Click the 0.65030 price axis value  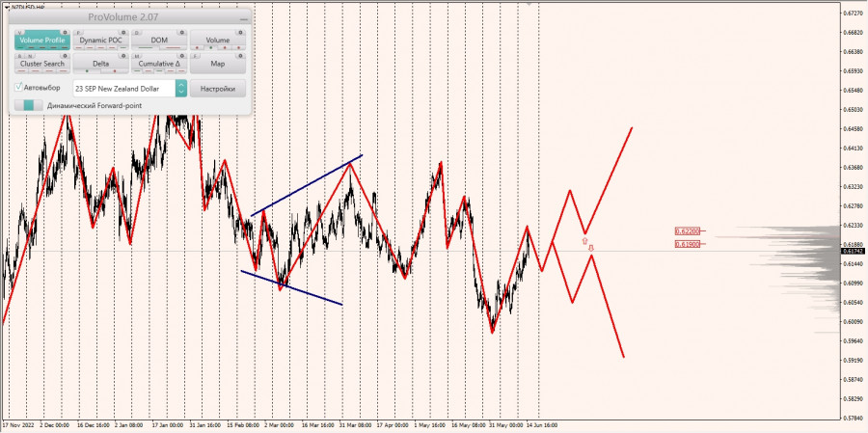854,109
